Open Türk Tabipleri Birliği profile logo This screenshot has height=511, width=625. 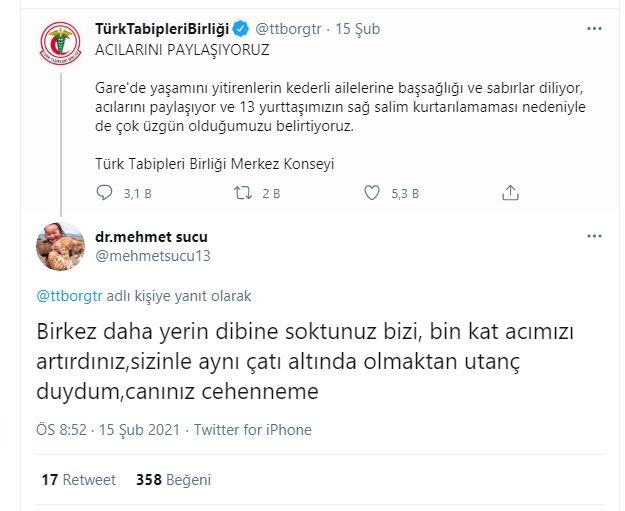click(60, 49)
